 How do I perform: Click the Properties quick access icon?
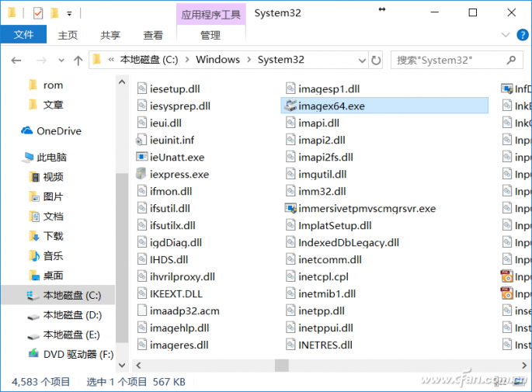click(37, 13)
